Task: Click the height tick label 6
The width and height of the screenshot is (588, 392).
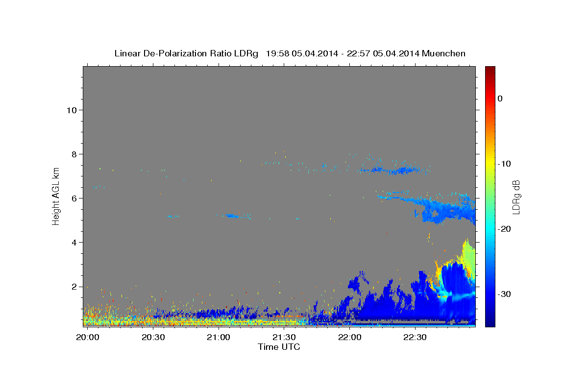Action: [x=73, y=198]
